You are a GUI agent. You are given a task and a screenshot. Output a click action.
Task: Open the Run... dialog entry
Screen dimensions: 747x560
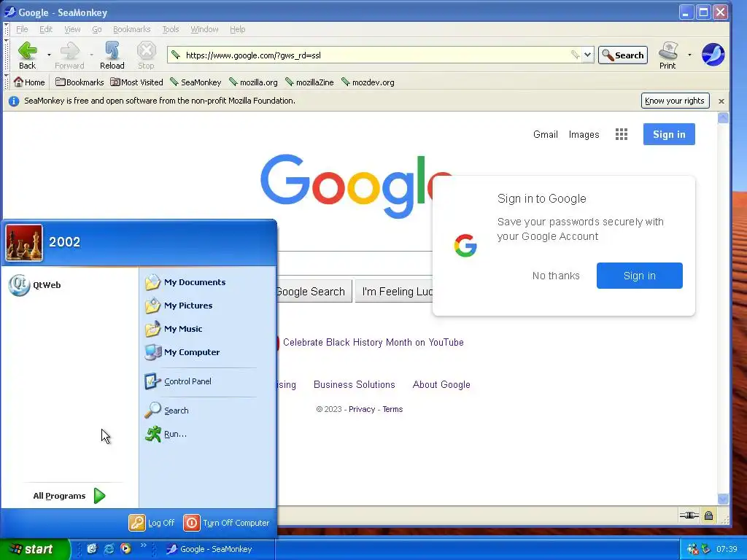(166, 433)
